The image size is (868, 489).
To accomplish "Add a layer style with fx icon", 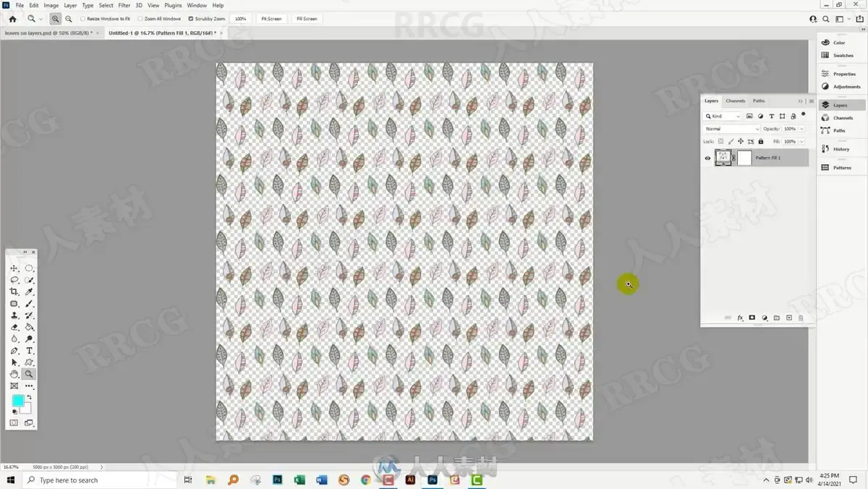I will [740, 318].
